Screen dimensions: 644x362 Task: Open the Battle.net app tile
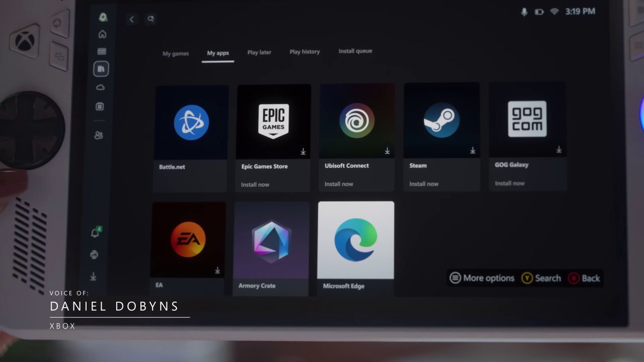[191, 122]
